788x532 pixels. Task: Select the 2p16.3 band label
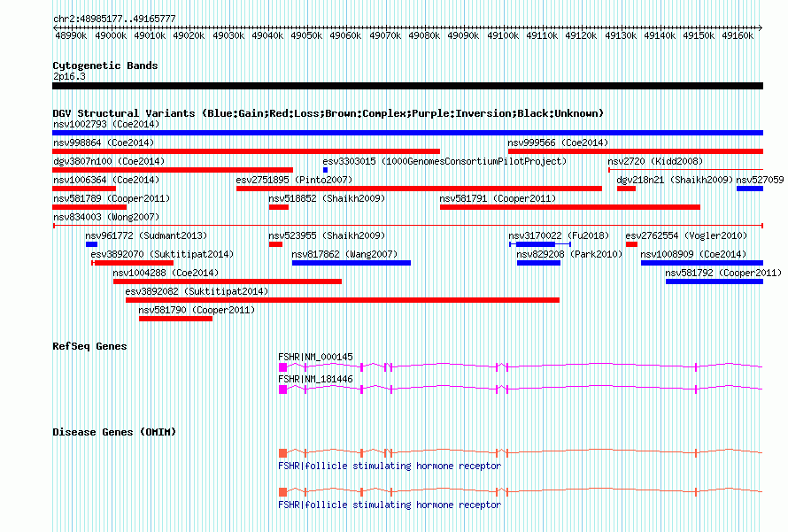coord(69,76)
